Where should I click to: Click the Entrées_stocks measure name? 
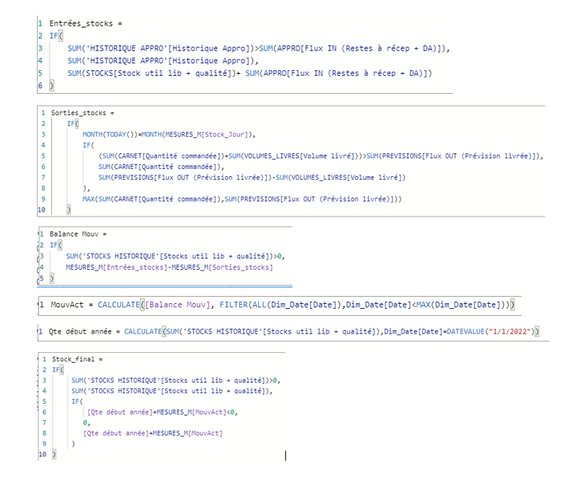[x=81, y=24]
